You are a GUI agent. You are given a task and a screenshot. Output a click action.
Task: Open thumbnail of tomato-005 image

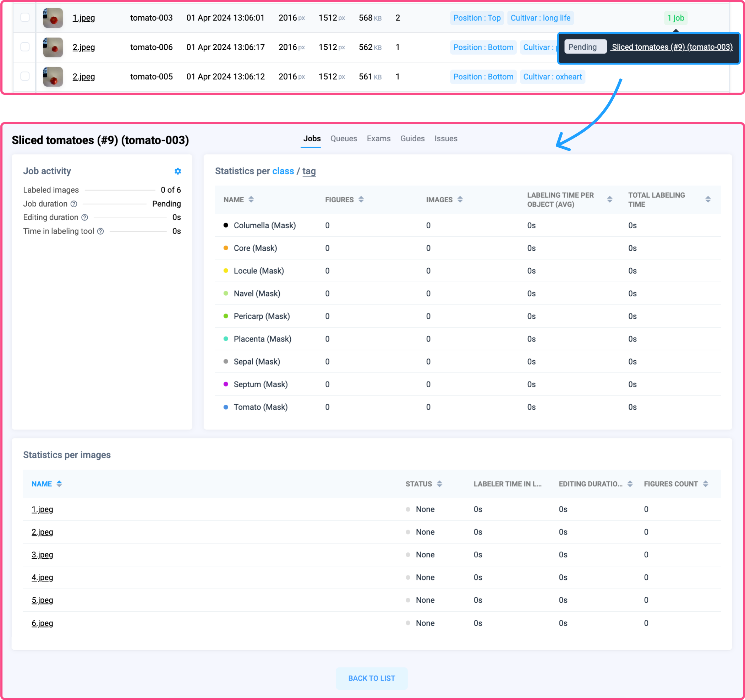53,76
